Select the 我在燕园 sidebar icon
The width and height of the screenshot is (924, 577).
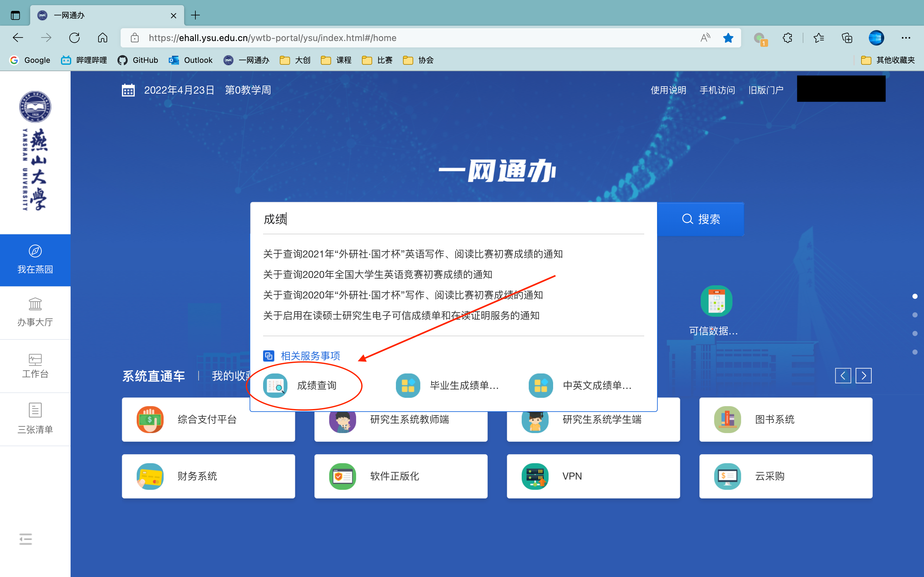[x=35, y=260]
